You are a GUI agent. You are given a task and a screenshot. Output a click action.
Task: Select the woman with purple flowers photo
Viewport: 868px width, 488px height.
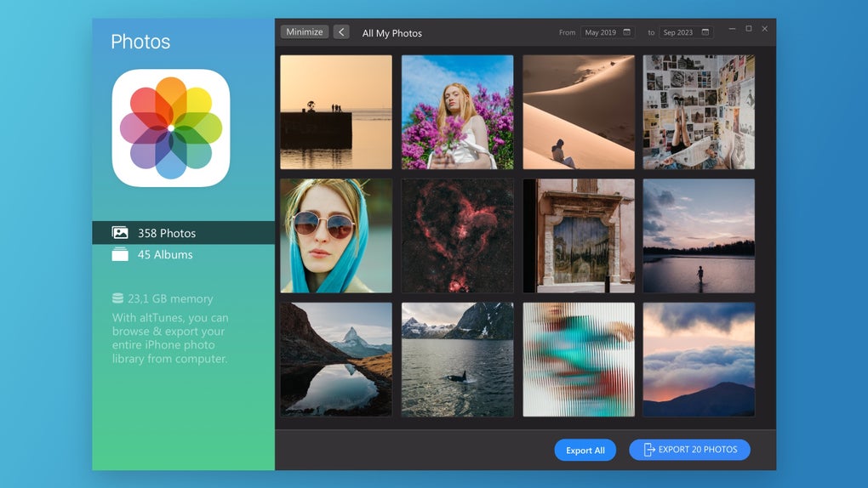point(457,111)
